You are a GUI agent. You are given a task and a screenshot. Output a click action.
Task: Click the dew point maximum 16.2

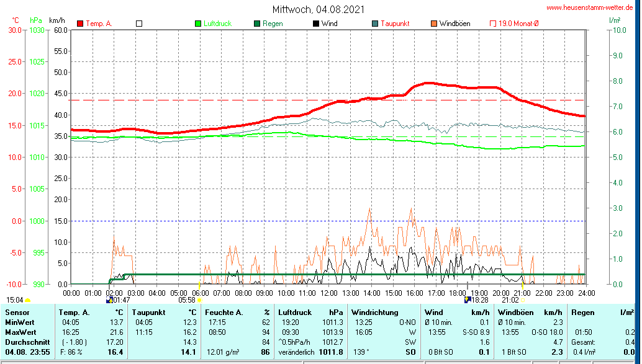(x=190, y=332)
